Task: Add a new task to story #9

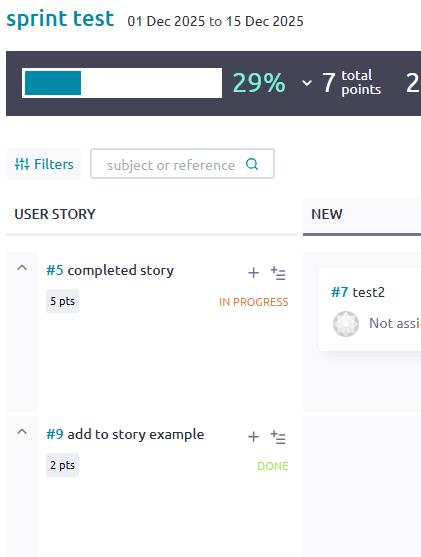Action: click(x=253, y=437)
